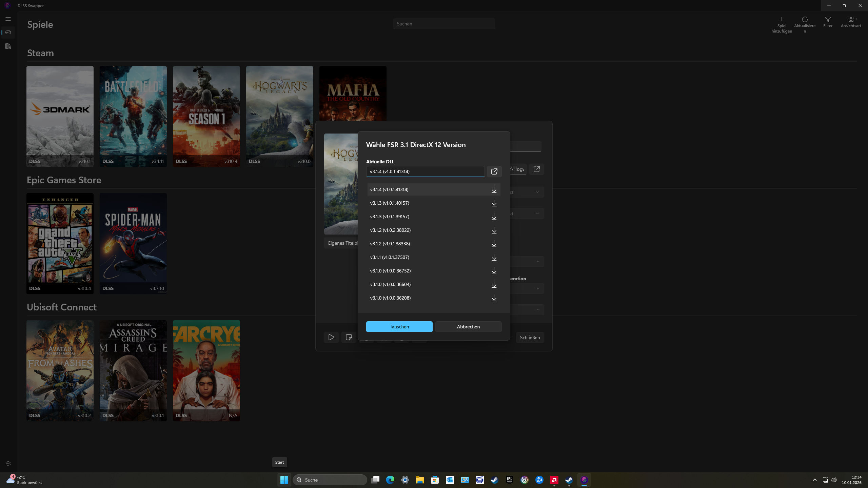Download FSR v3.1.0 (v1.0.0.36208) DLL
Screen dimensions: 868x488
[x=494, y=298]
